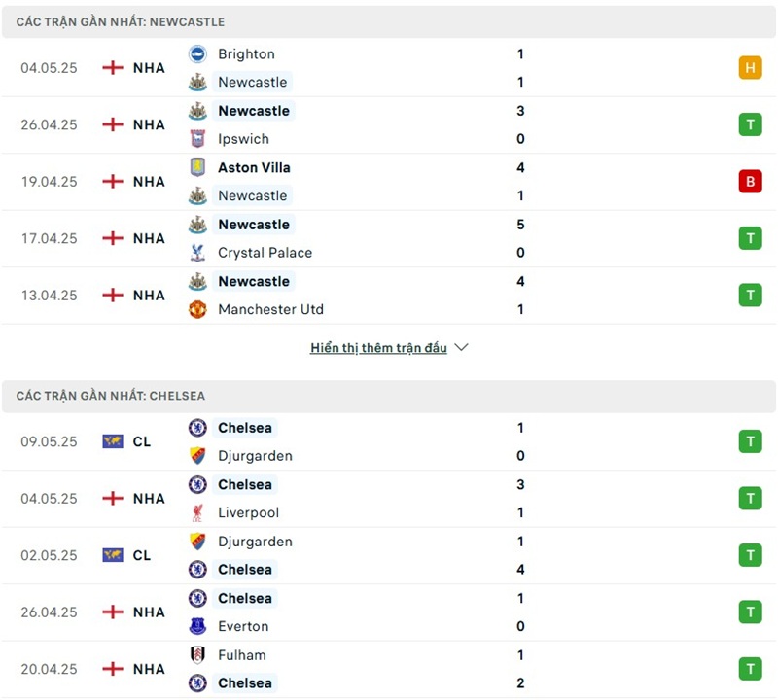Click the England flag on 04.05.25 Brighton match

[113, 68]
